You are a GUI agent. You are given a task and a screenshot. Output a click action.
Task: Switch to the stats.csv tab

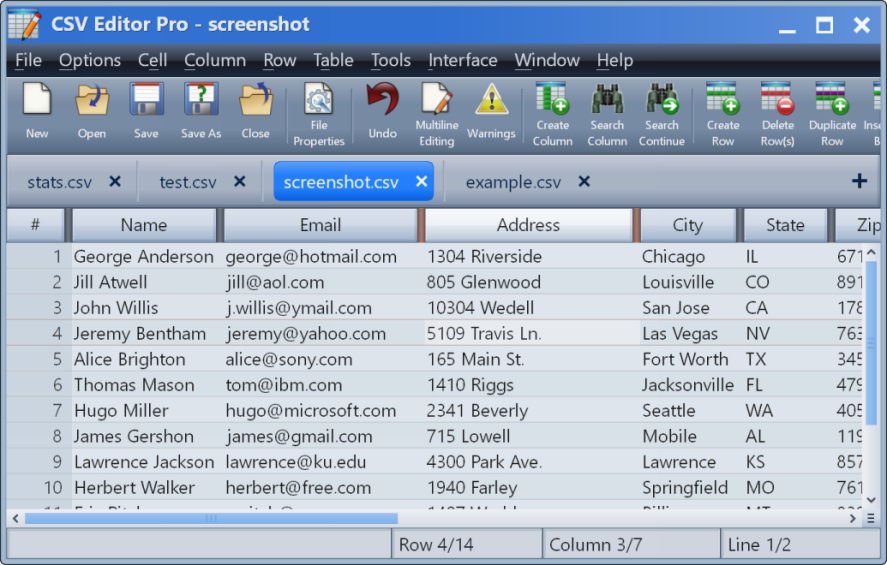(x=59, y=182)
